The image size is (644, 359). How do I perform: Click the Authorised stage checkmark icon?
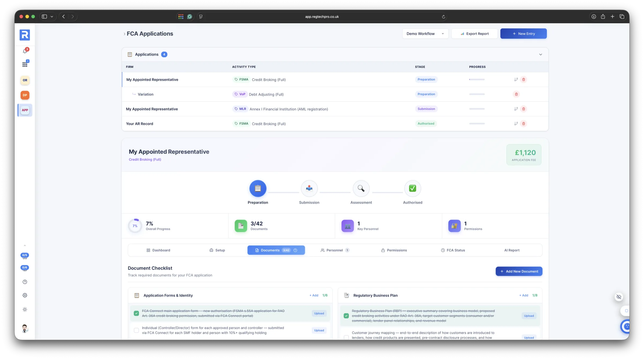(x=412, y=188)
